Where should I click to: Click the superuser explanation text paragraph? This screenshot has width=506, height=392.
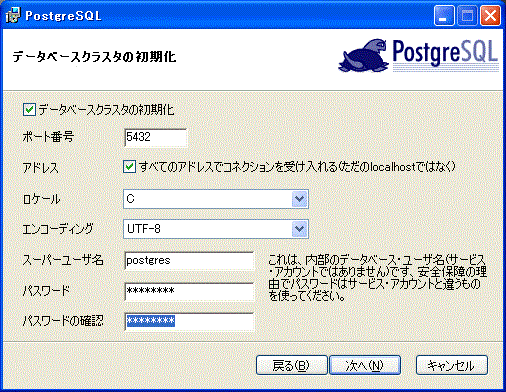[377, 278]
